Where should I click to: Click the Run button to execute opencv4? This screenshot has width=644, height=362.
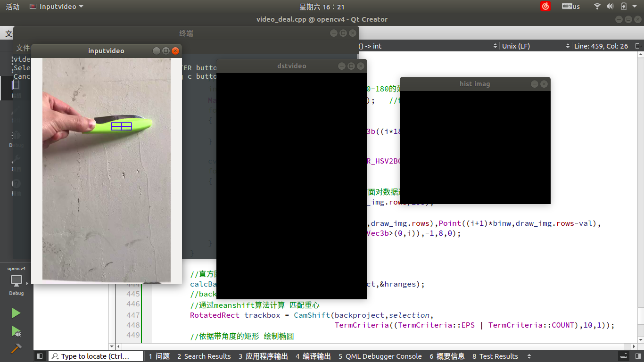point(16,313)
